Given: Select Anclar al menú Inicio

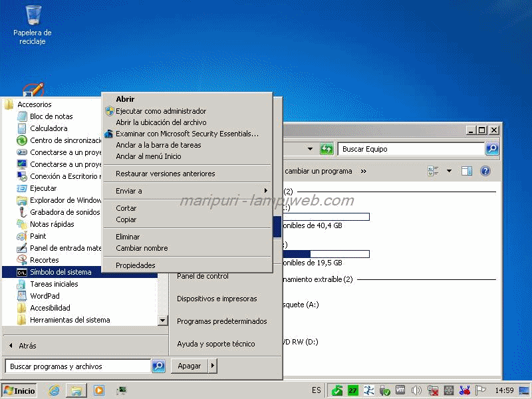Looking at the screenshot, I should [x=187, y=156].
